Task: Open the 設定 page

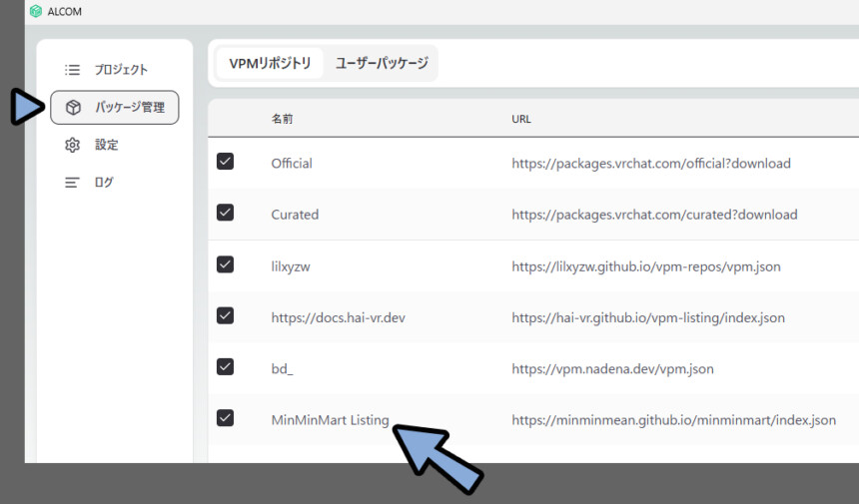Action: coord(107,145)
